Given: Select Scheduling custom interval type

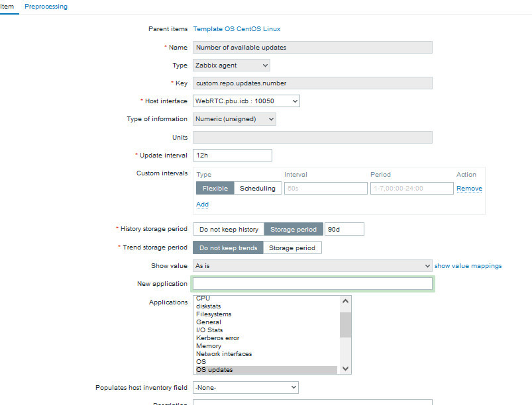Looking at the screenshot, I should (x=257, y=189).
